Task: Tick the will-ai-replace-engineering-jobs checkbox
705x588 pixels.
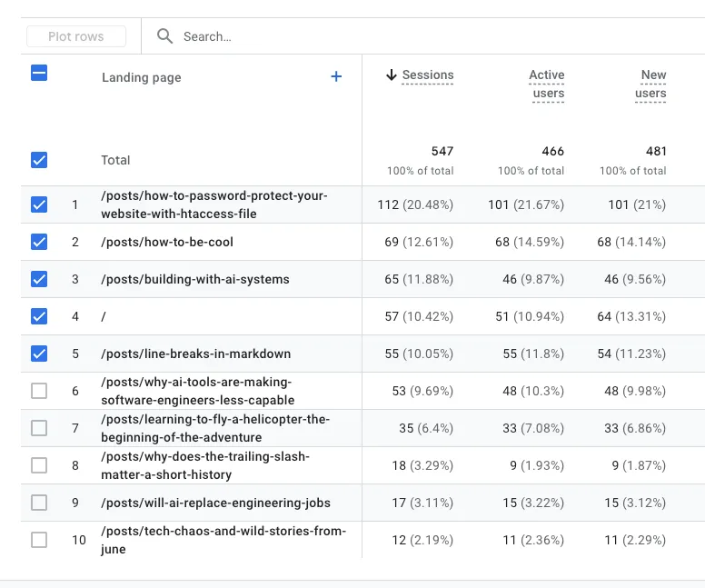Action: click(x=39, y=503)
